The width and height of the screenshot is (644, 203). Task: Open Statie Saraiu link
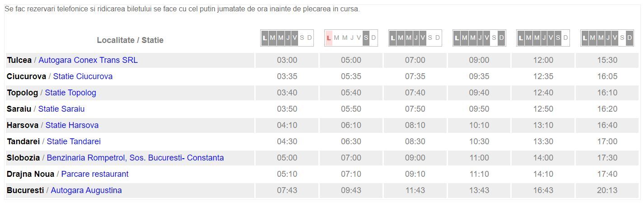coord(61,109)
